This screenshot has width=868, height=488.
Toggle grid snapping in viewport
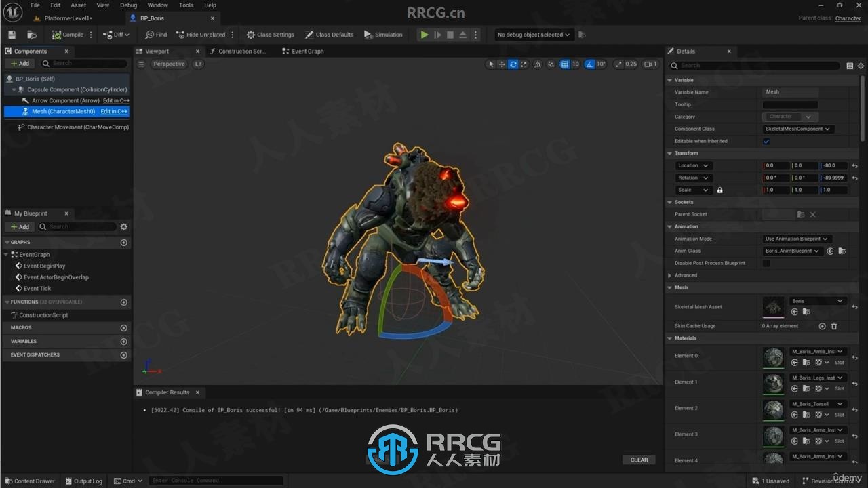click(x=564, y=64)
